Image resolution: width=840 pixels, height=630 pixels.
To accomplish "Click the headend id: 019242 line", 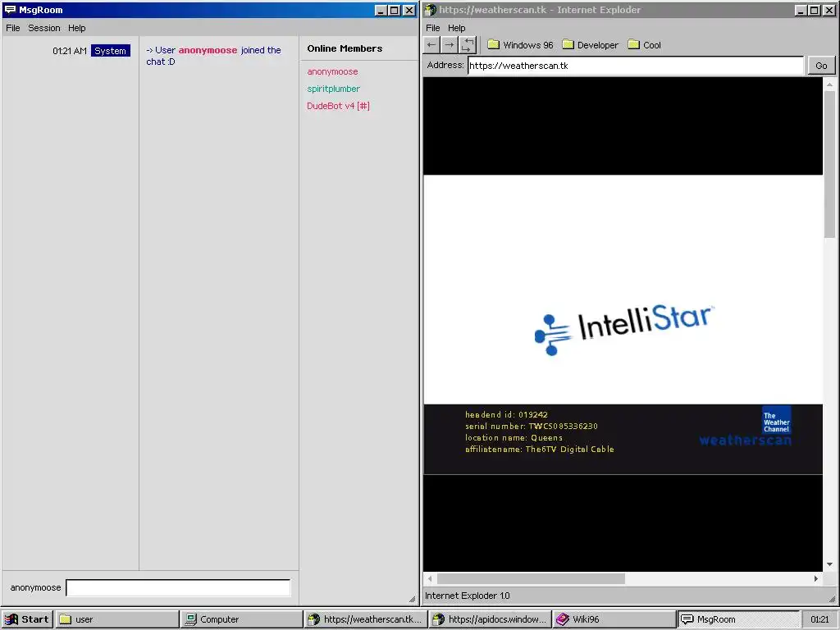I will tap(506, 414).
